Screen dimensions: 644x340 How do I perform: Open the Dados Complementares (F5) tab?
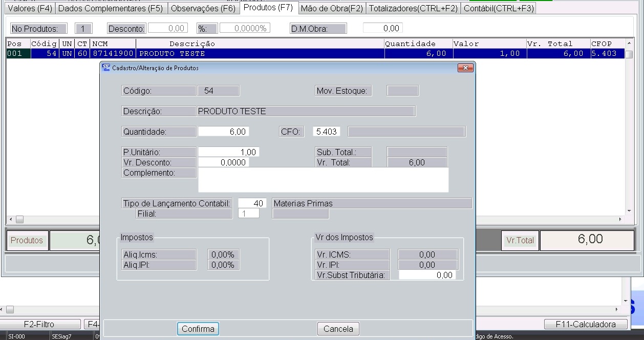click(x=111, y=8)
